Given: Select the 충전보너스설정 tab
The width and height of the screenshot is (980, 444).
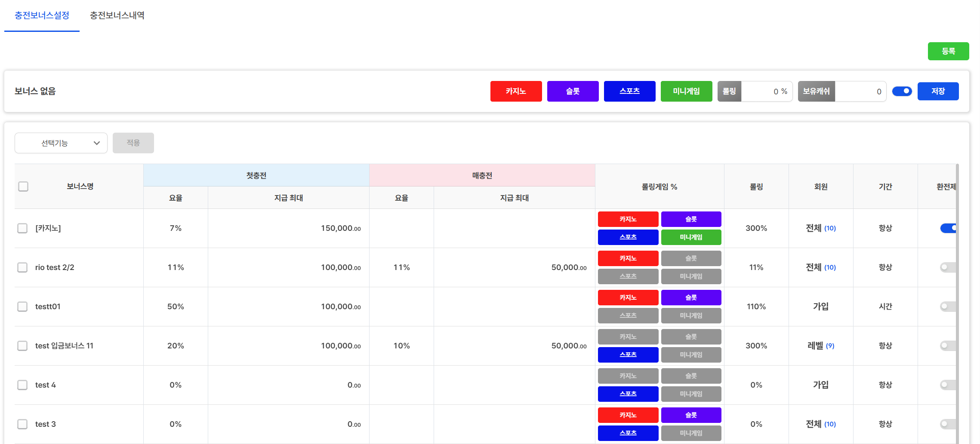Looking at the screenshot, I should [42, 16].
